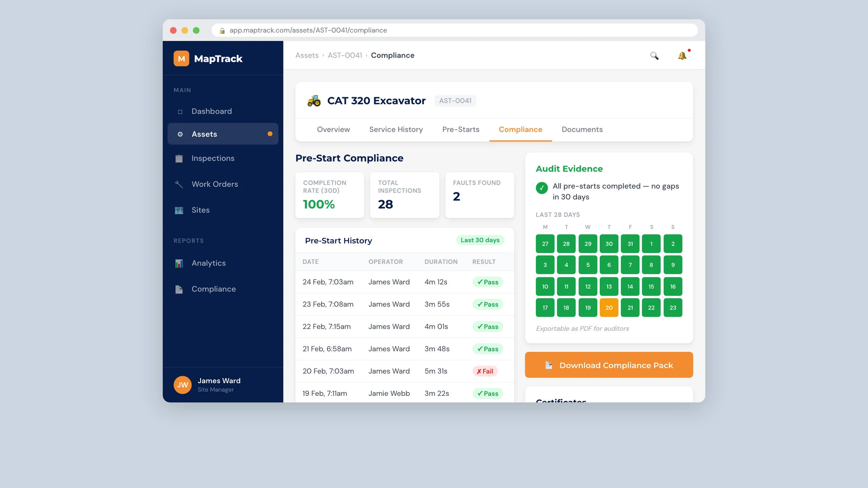Open notifications bell icon
This screenshot has height=488, width=868.
click(682, 56)
